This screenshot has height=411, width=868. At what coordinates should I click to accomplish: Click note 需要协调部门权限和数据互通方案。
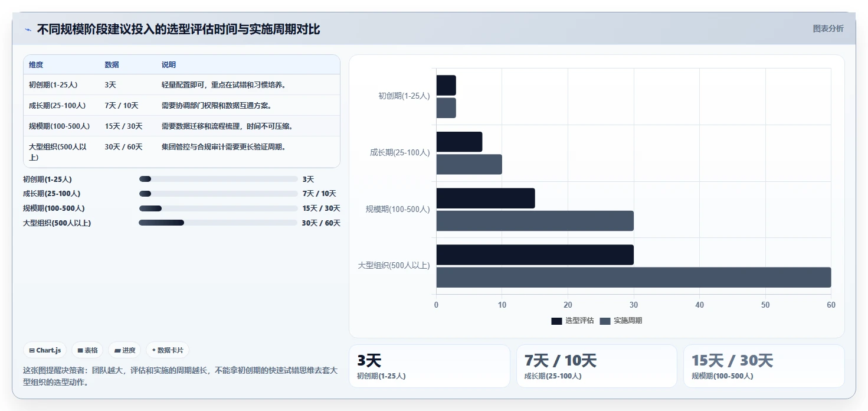(217, 105)
